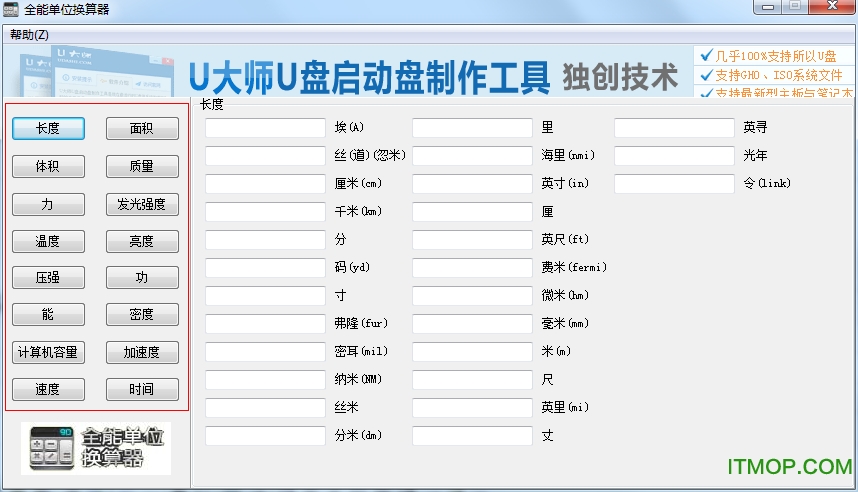This screenshot has width=858, height=492.
Task: Open 亮度 conversion
Action: (142, 241)
